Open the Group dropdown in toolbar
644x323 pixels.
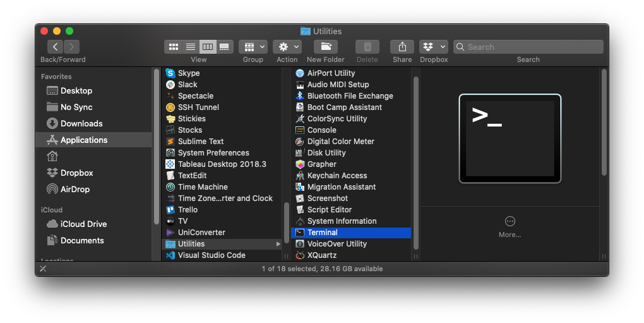point(253,47)
